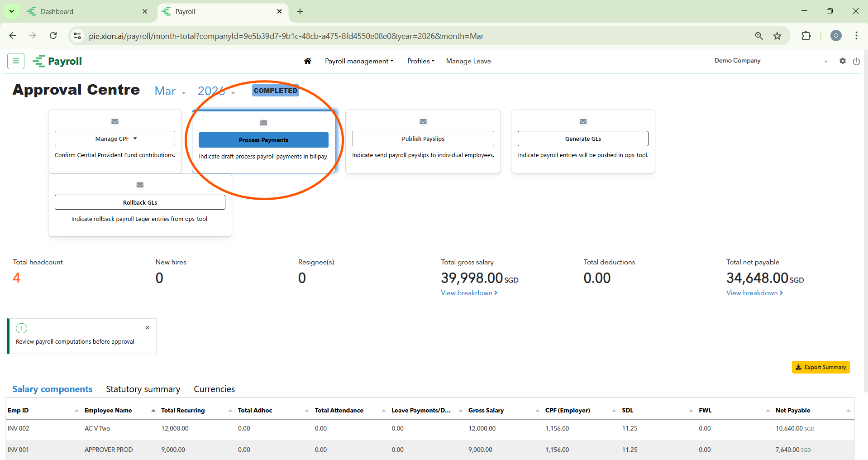Screen dimensions: 868x460
Task: Click the hamburger sidebar menu icon
Action: tap(16, 61)
